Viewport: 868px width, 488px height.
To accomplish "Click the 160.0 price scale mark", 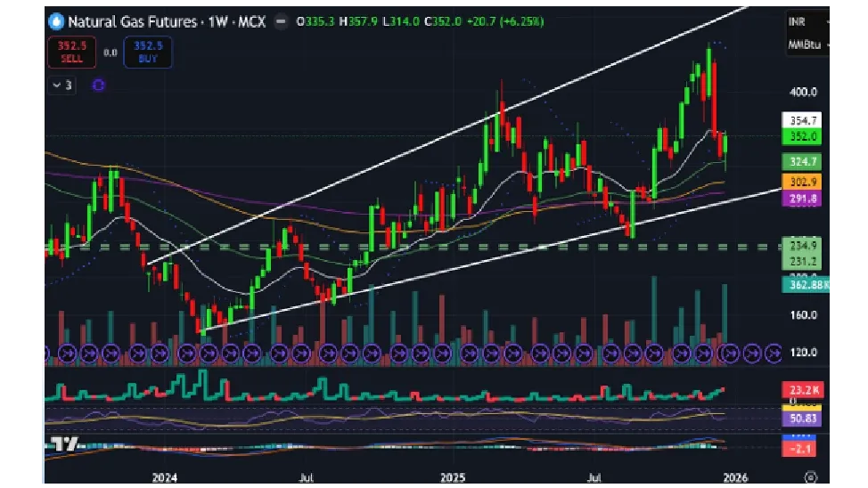I will pos(802,315).
